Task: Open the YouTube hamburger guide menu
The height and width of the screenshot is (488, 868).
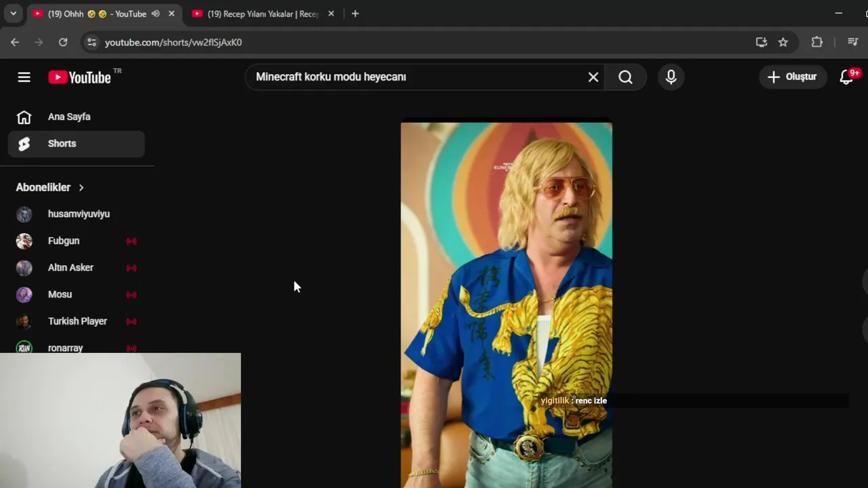Action: (x=24, y=77)
